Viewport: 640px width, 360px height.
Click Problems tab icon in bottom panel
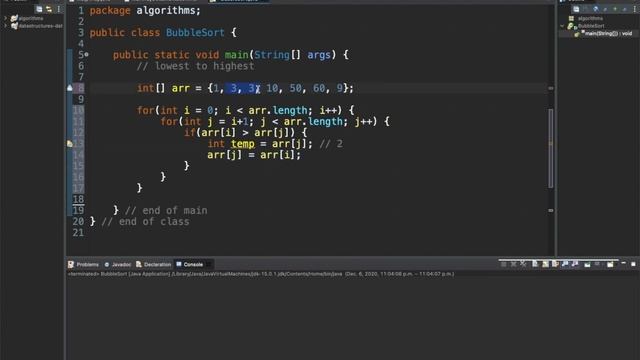pos(71,264)
